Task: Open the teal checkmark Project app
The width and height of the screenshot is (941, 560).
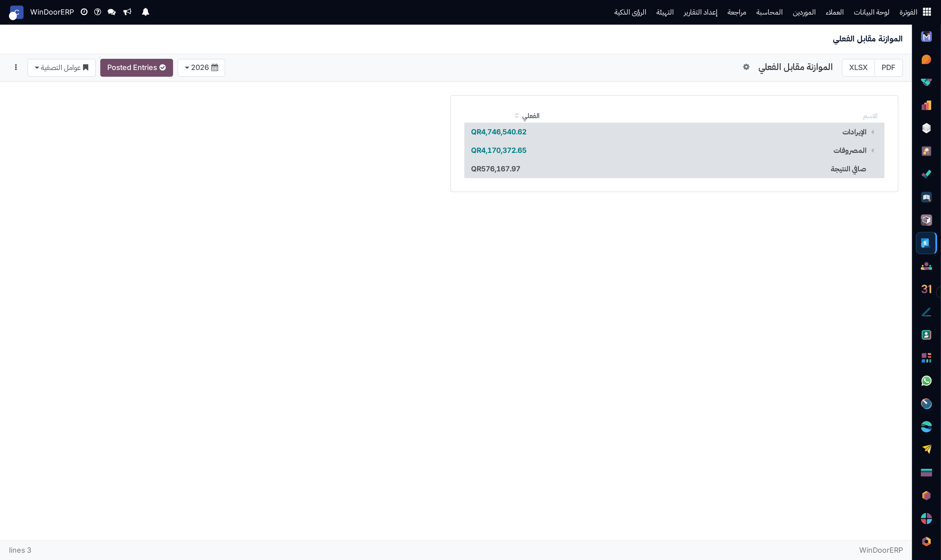Action: click(x=926, y=174)
